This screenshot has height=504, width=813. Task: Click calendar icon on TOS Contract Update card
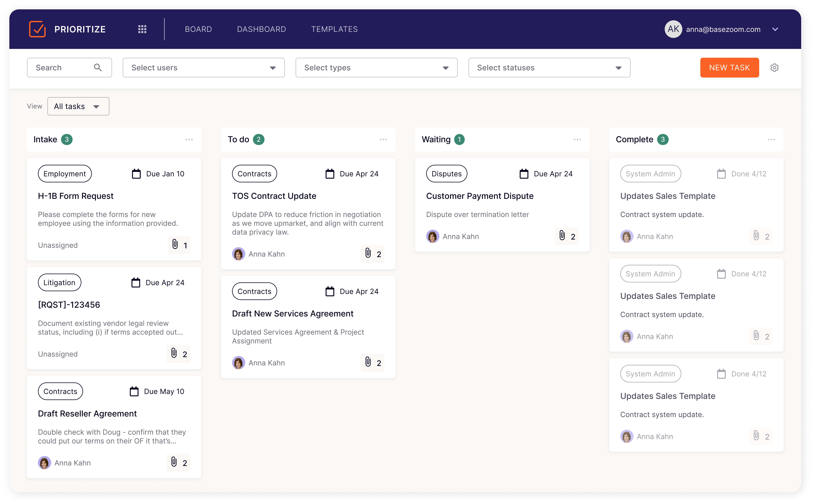coord(330,174)
